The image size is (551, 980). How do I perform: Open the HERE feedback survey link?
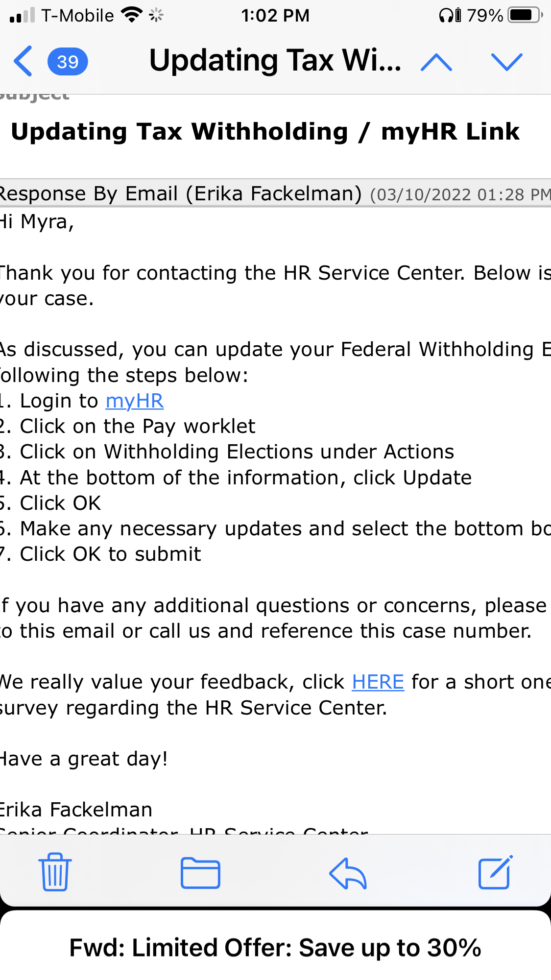point(378,682)
